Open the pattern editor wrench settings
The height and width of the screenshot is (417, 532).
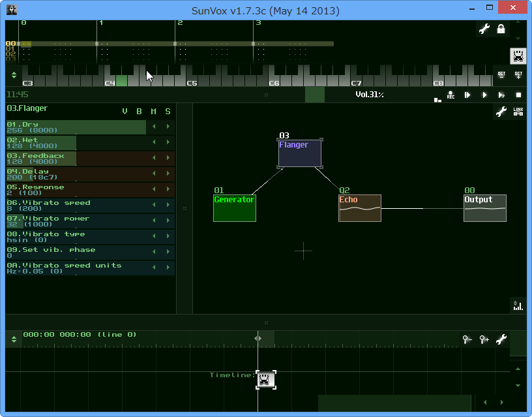click(x=484, y=29)
